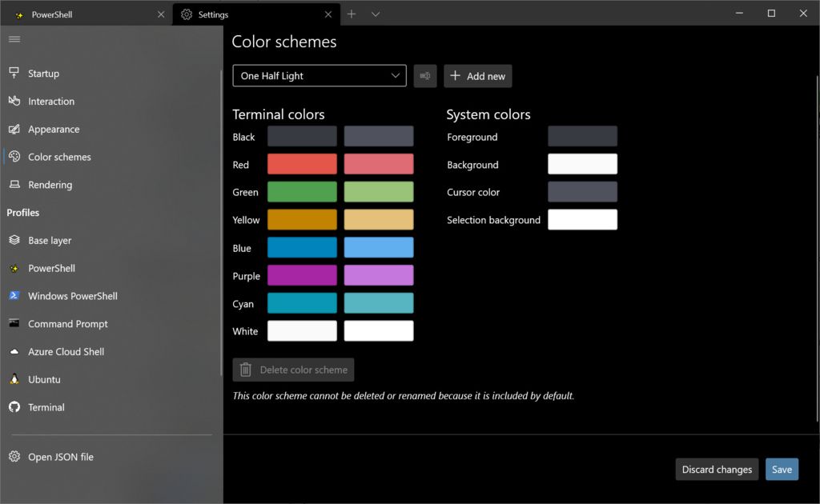
Task: Pick the Bright Yellow color swatch
Action: (x=379, y=219)
